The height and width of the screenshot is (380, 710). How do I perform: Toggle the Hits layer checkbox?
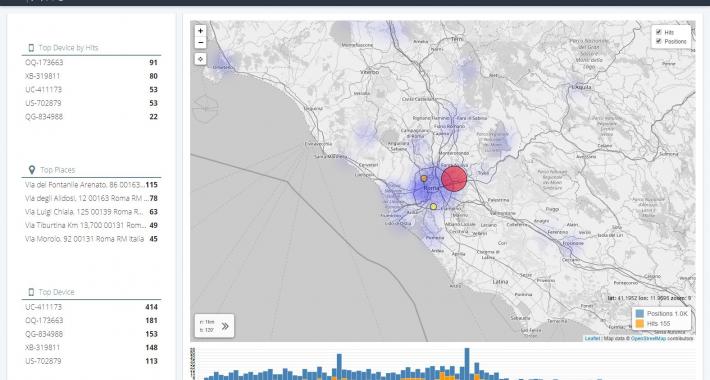[659, 32]
